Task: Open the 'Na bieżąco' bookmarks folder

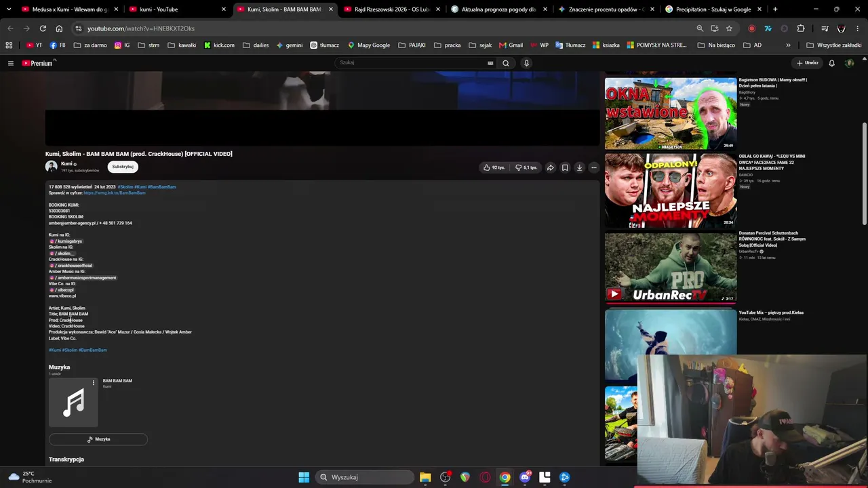Action: pos(715,45)
